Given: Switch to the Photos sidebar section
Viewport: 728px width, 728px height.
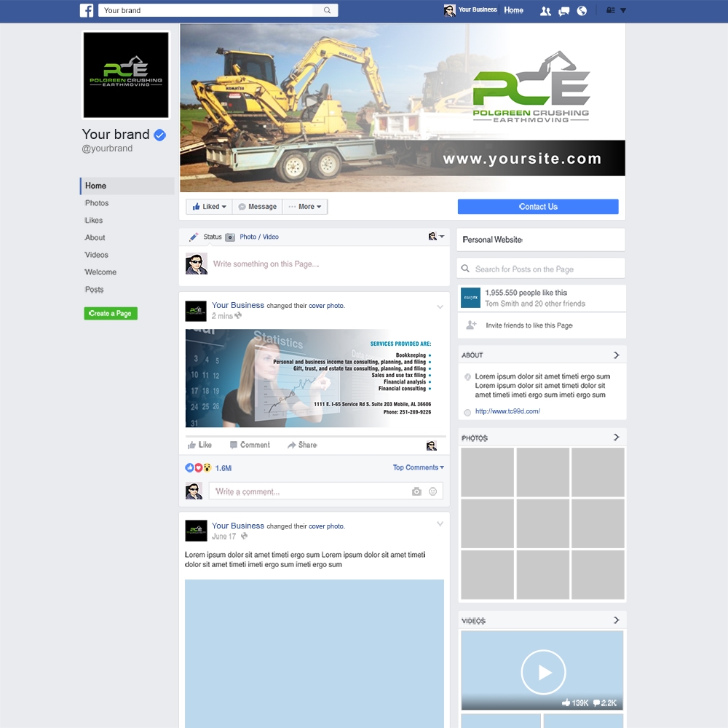Looking at the screenshot, I should tap(96, 203).
